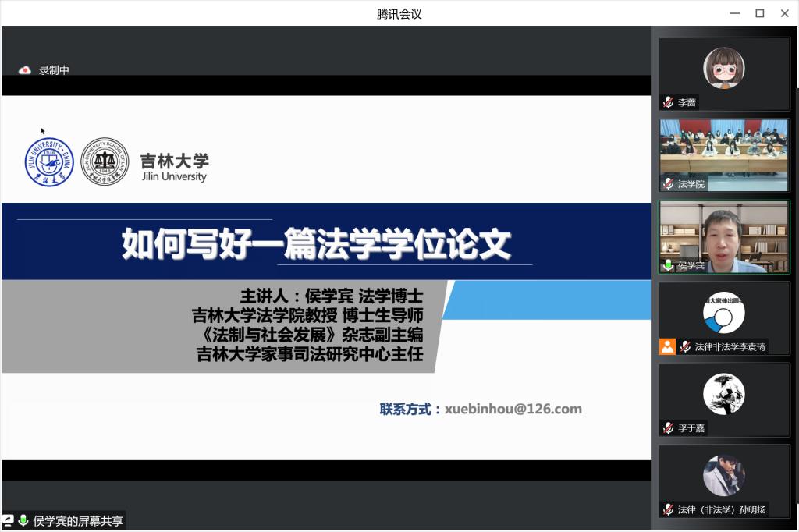Click the blue Jilin University seal logo

tap(49, 161)
